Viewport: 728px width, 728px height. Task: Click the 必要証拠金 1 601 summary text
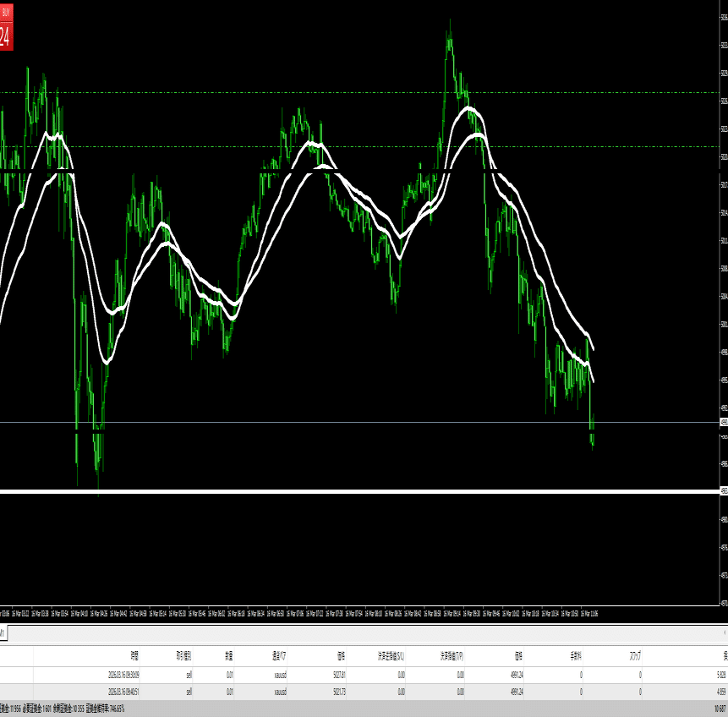coord(36,709)
